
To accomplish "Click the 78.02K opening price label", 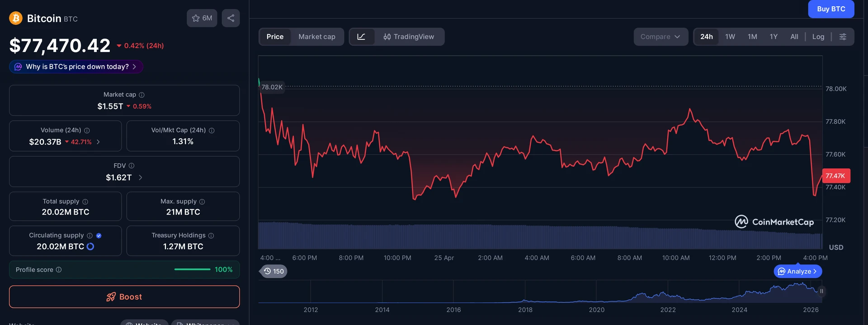I will tap(272, 87).
